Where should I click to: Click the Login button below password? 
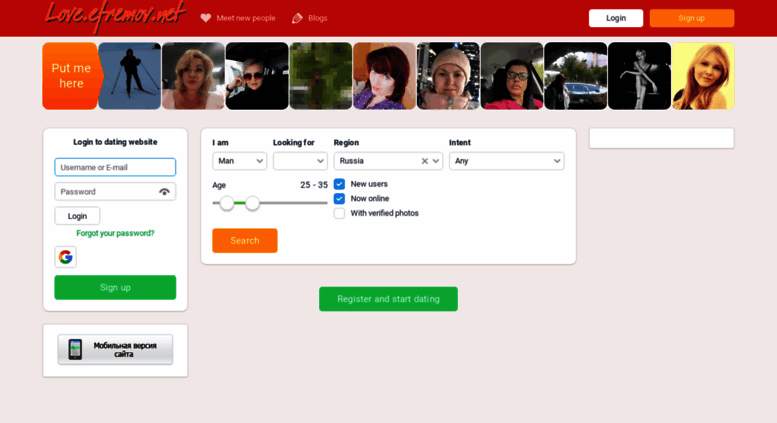point(77,216)
